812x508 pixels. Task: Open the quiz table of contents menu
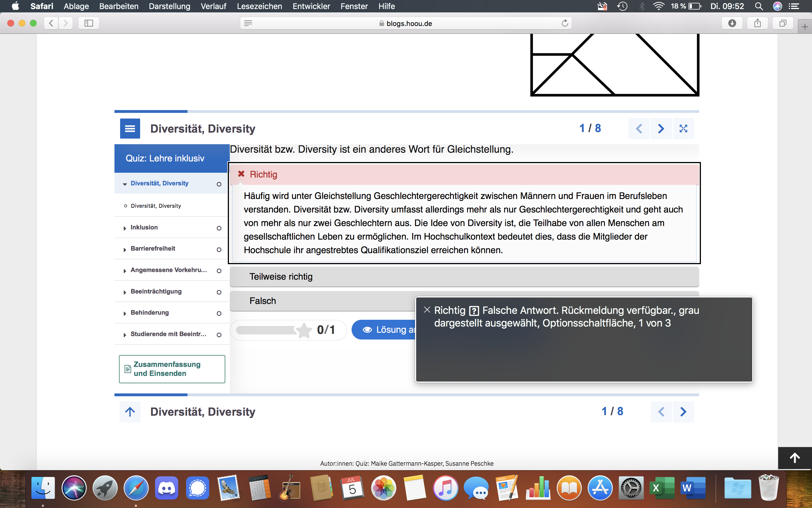coord(130,128)
